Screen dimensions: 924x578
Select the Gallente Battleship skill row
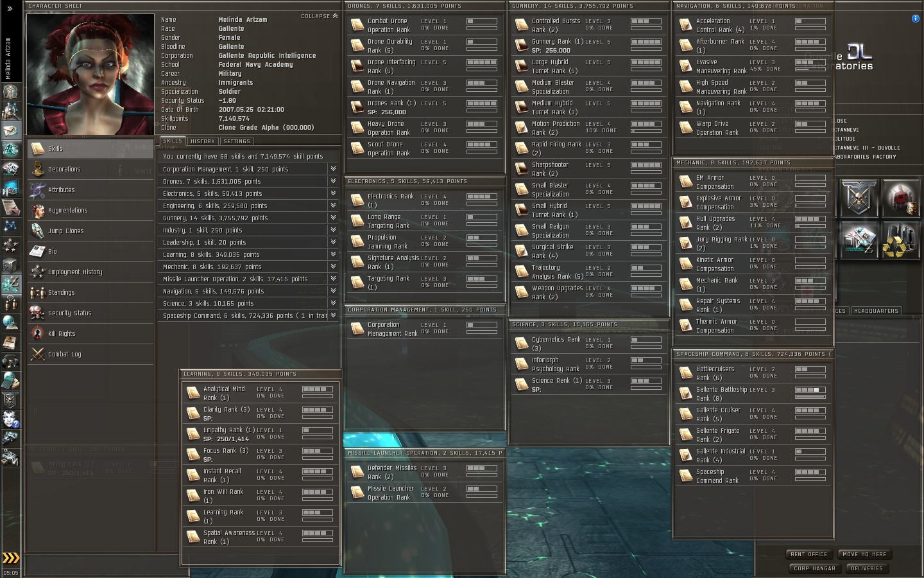[753, 394]
